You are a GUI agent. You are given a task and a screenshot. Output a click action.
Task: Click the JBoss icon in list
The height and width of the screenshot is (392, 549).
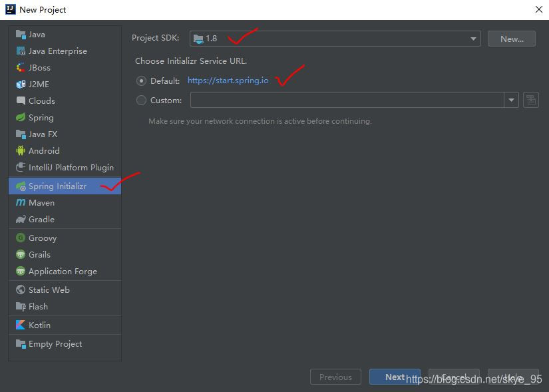click(x=21, y=68)
